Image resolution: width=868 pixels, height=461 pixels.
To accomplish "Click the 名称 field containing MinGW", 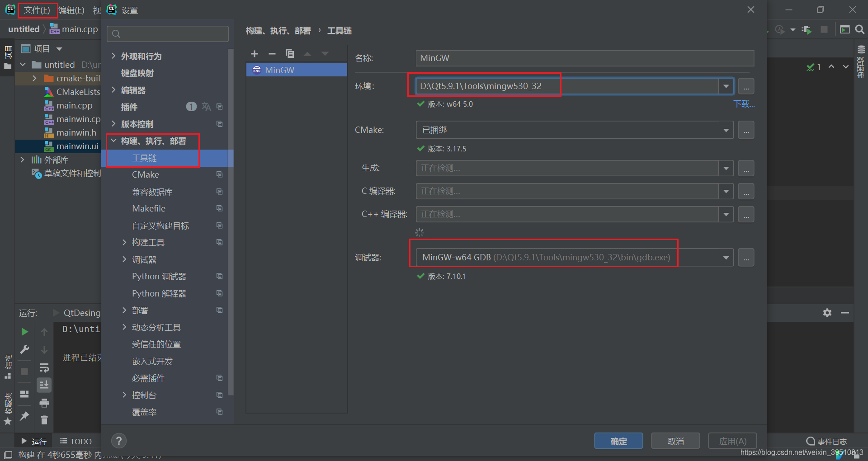I will (585, 58).
